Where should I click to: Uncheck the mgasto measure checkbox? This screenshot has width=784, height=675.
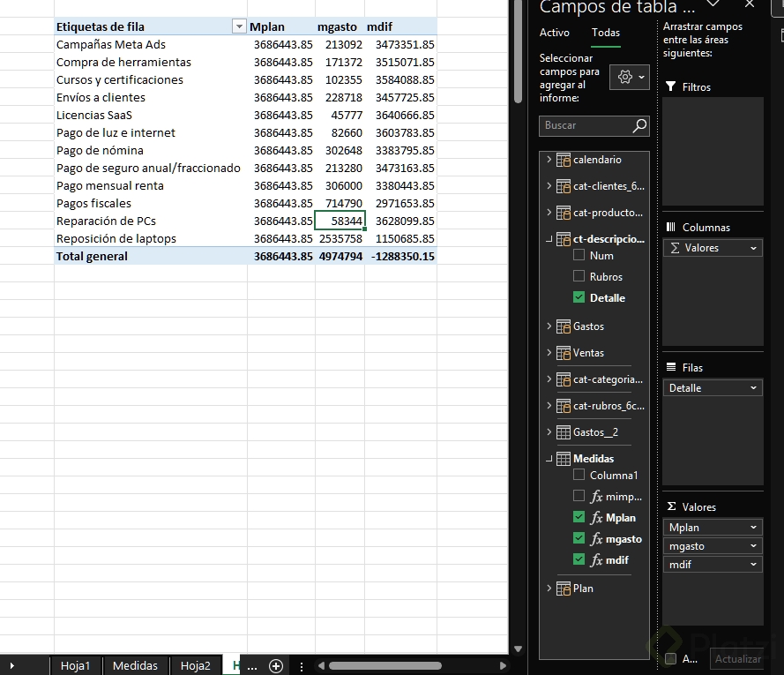pos(579,538)
